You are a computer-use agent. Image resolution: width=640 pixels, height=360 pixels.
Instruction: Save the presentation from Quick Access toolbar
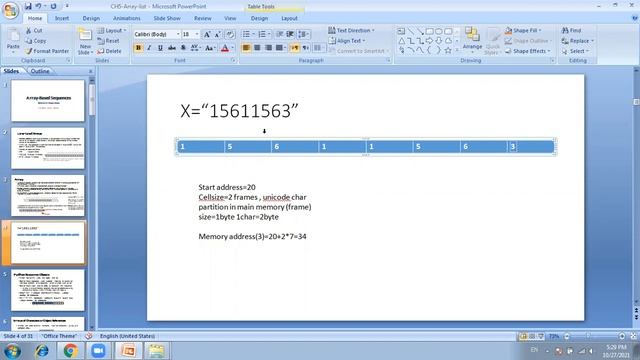pyautogui.click(x=28, y=6)
